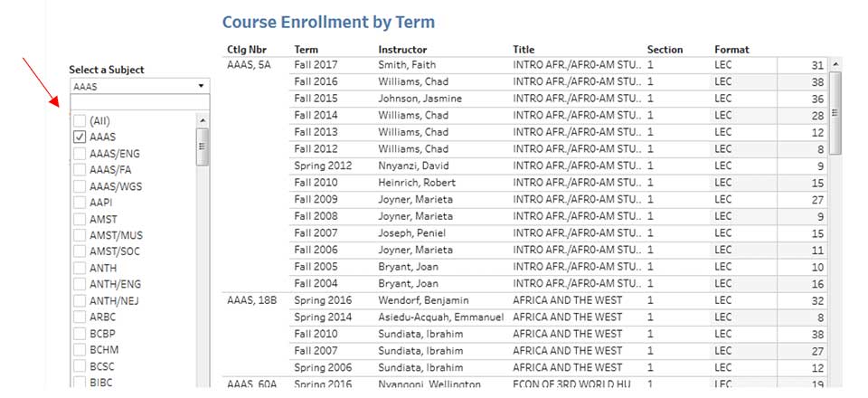Click the Instructor column header
Viewport: 868px width, 398px height.
click(x=402, y=49)
